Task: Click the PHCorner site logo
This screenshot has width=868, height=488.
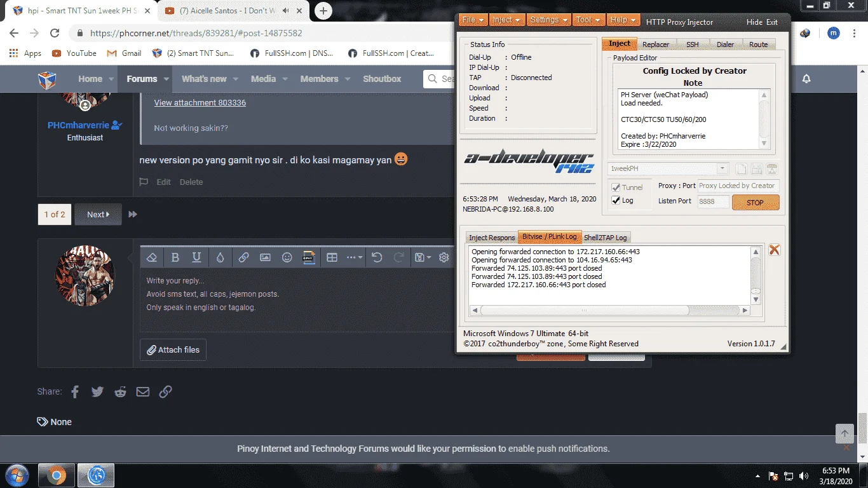Action: 47,79
